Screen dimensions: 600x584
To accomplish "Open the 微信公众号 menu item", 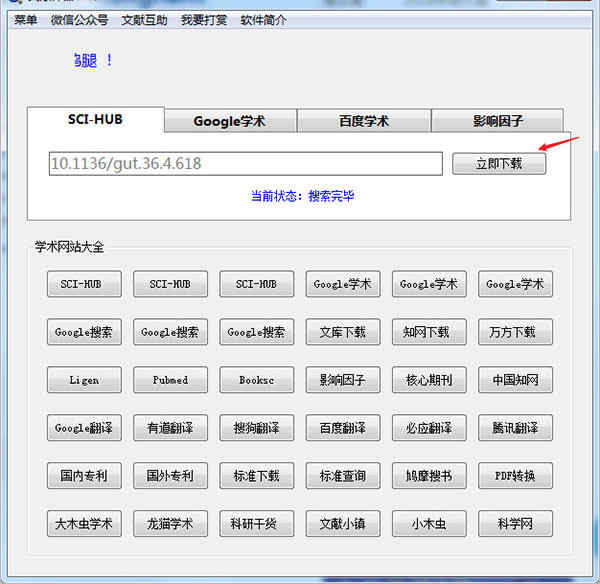I will (x=80, y=20).
